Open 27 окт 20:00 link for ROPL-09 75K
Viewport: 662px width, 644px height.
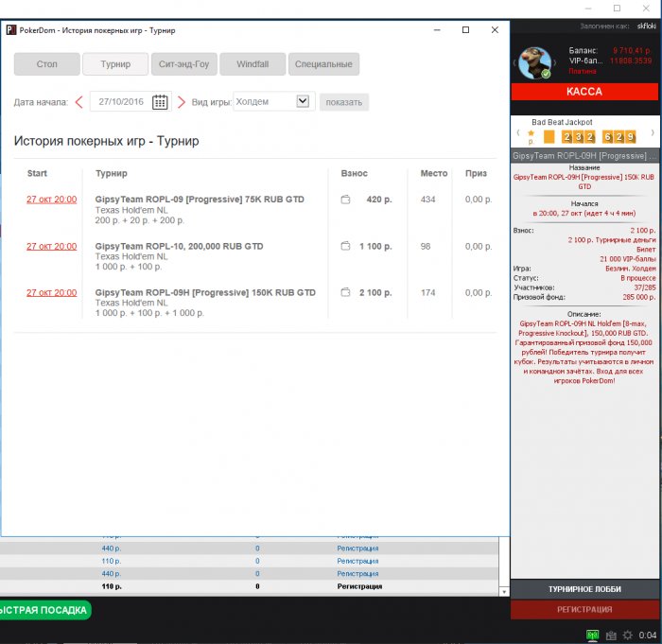point(51,200)
